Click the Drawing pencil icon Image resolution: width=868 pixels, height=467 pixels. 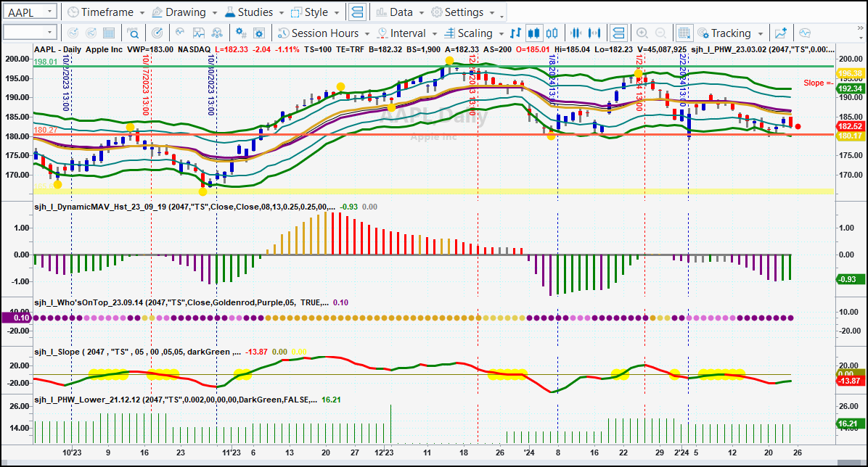pos(157,12)
